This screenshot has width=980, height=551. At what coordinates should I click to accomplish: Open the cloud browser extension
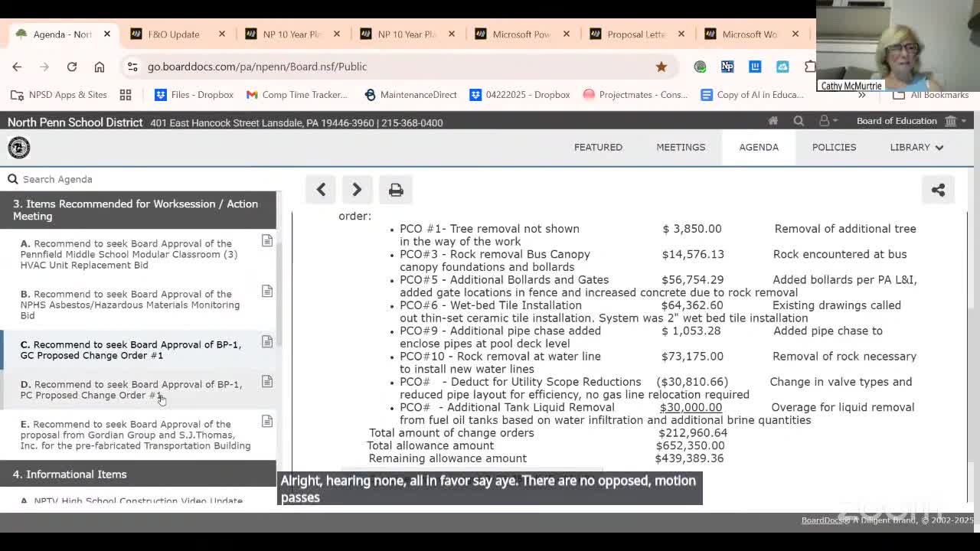pos(782,67)
